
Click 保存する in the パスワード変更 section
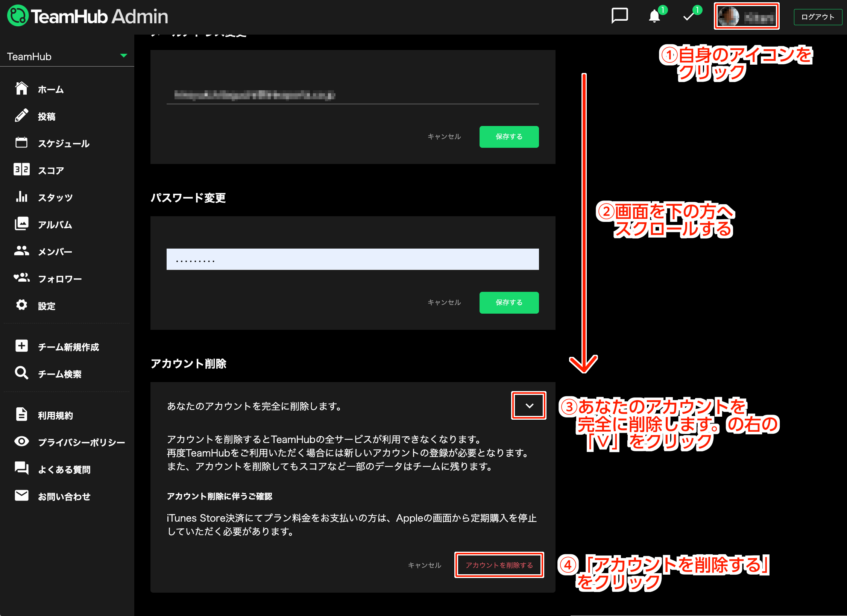(509, 303)
